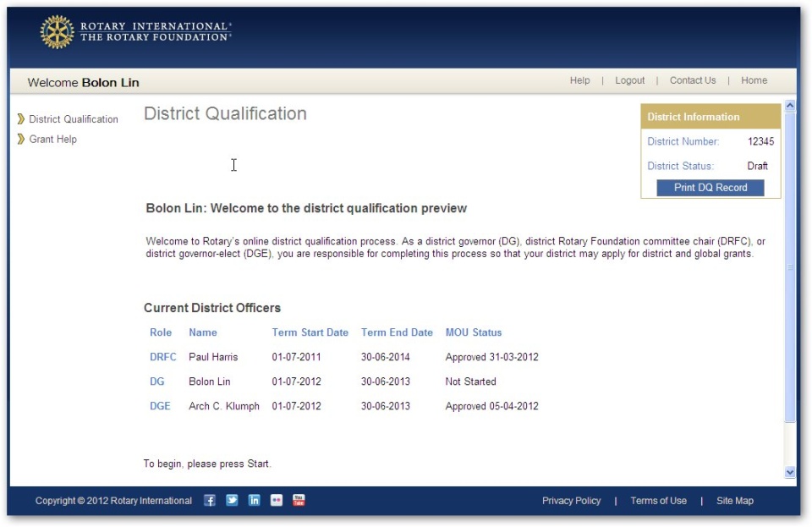Click start date 01-07-2011

point(296,357)
